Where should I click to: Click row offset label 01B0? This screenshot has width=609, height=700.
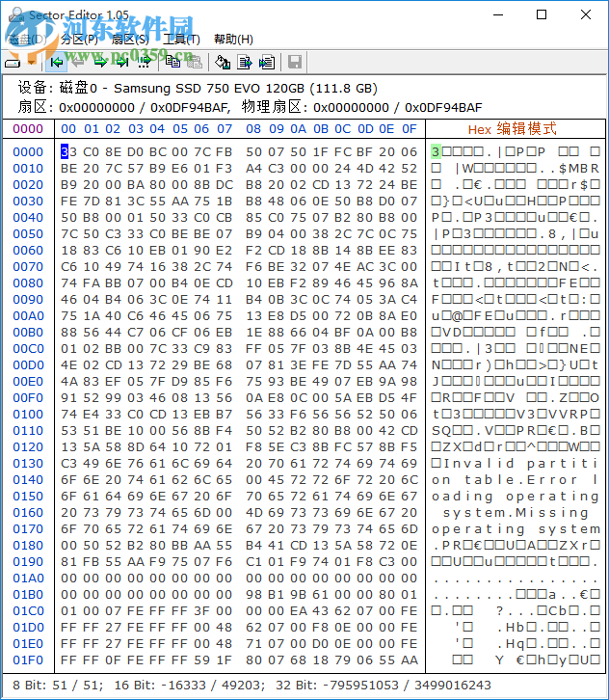[x=28, y=595]
